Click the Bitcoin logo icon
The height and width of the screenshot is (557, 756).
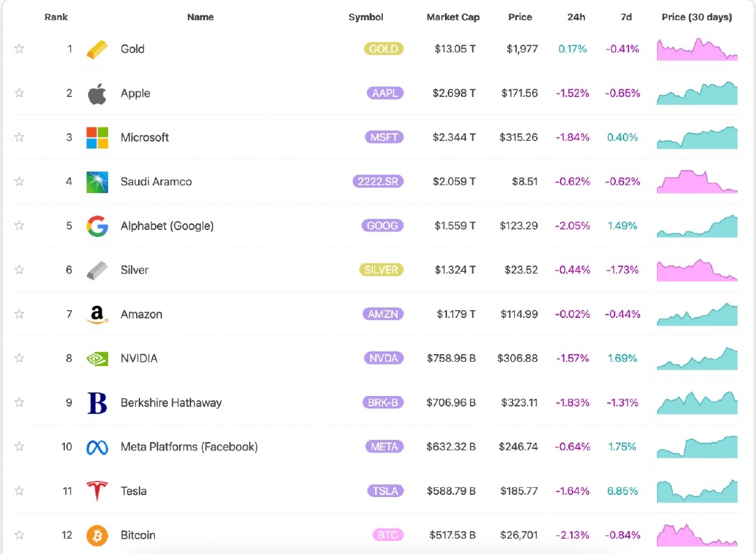[x=97, y=535]
